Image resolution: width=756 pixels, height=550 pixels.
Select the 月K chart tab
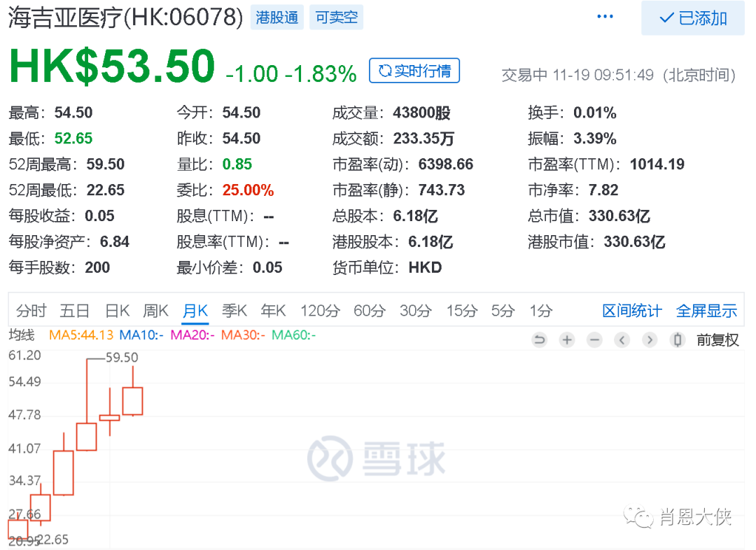tap(195, 311)
